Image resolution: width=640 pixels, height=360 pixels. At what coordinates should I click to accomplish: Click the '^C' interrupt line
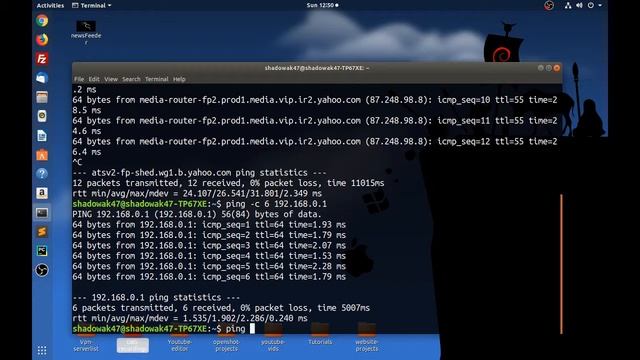(77, 162)
